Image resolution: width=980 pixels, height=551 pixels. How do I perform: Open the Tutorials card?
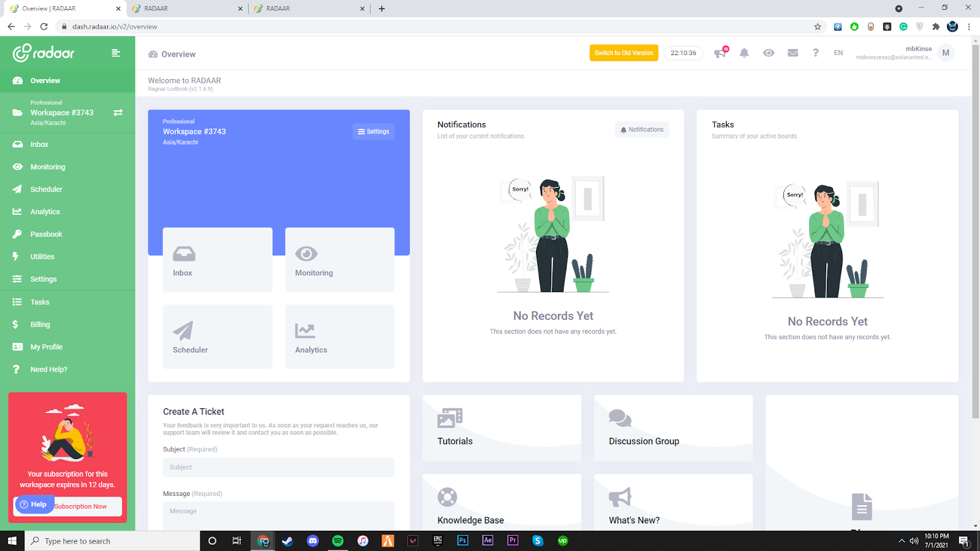click(502, 428)
